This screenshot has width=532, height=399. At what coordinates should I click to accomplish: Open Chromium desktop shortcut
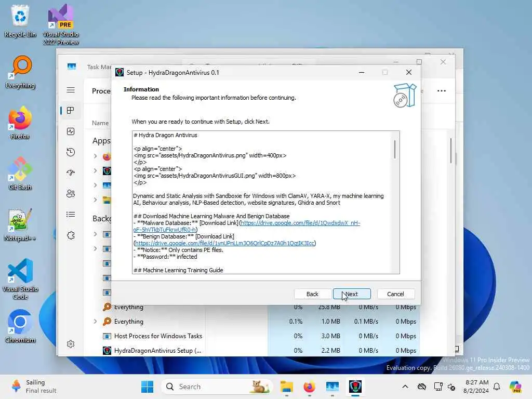(x=20, y=326)
